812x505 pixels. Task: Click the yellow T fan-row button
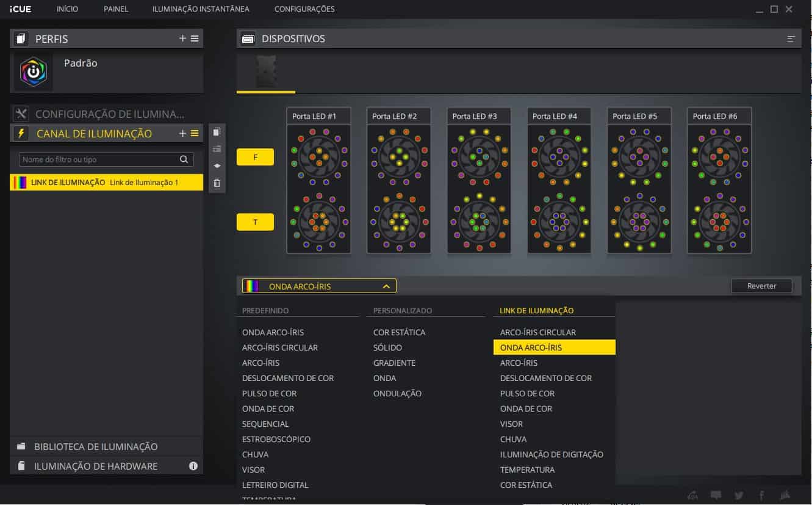coord(255,222)
